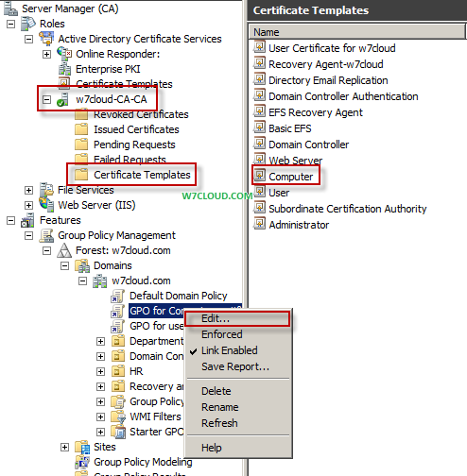Select the User template row
467x476 pixels.
279,193
